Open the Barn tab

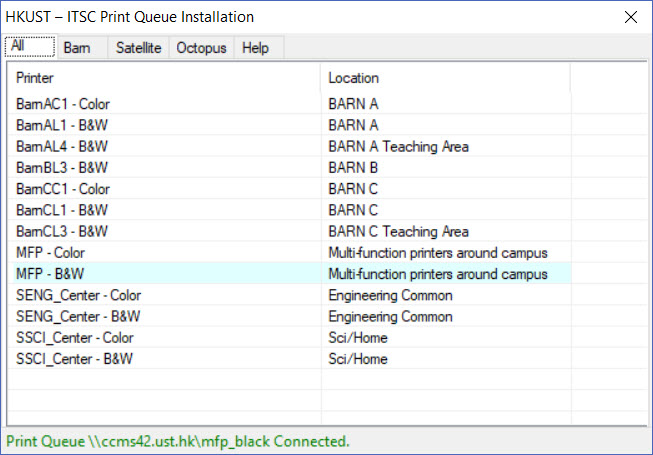[x=77, y=48]
